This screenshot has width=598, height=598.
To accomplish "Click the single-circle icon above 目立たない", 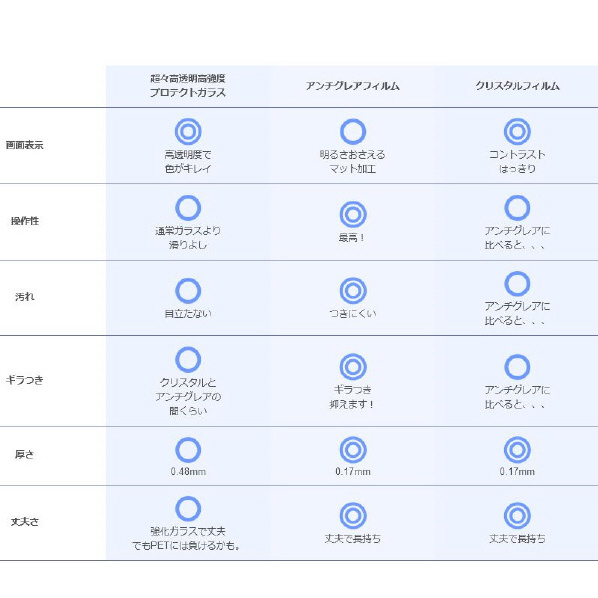I will point(188,291).
